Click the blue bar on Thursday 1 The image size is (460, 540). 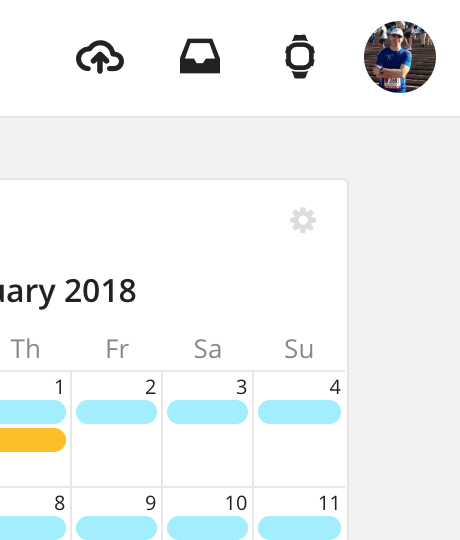pyautogui.click(x=33, y=412)
